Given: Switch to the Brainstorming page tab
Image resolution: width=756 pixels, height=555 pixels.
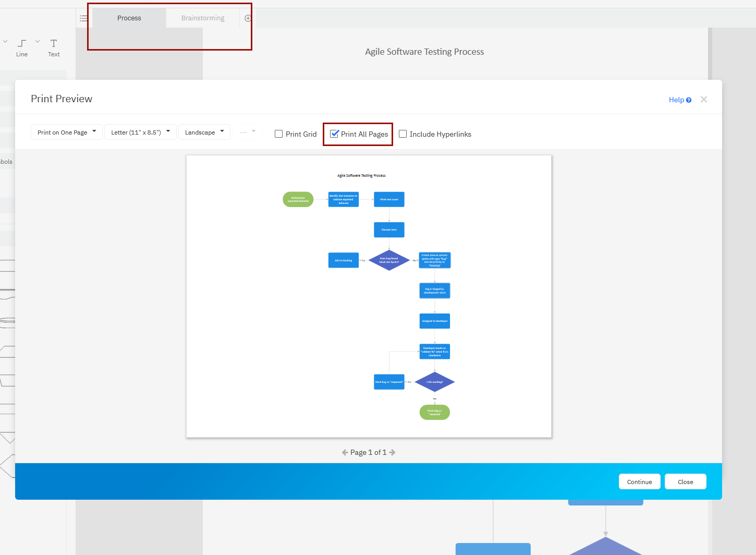Looking at the screenshot, I should [203, 18].
